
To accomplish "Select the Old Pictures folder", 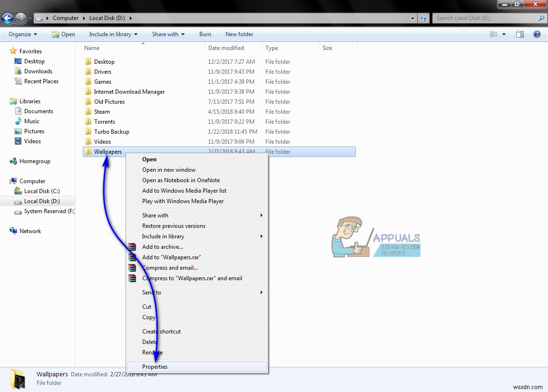I will [109, 102].
